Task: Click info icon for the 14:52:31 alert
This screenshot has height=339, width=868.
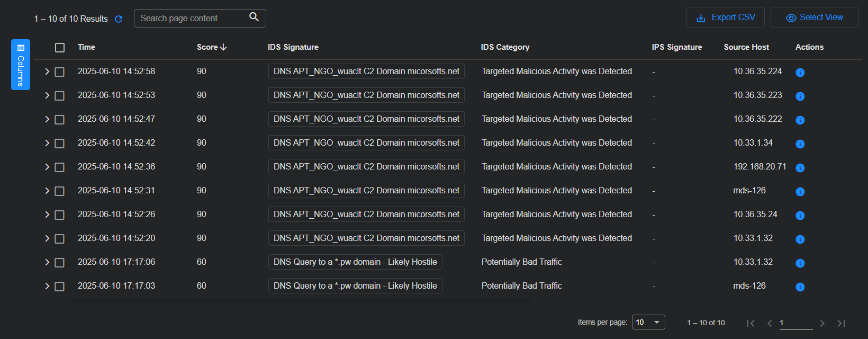Action: coord(800,192)
